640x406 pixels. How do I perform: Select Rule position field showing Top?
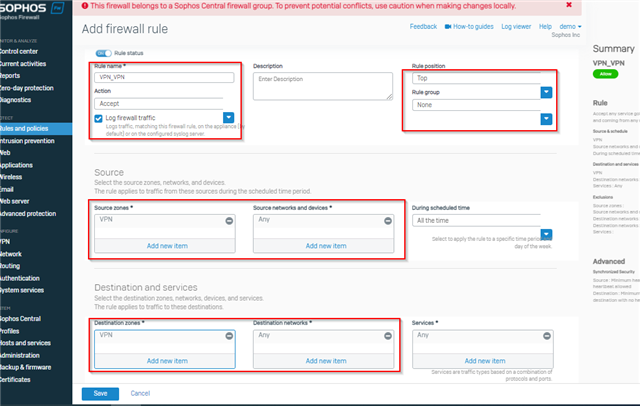(476, 78)
